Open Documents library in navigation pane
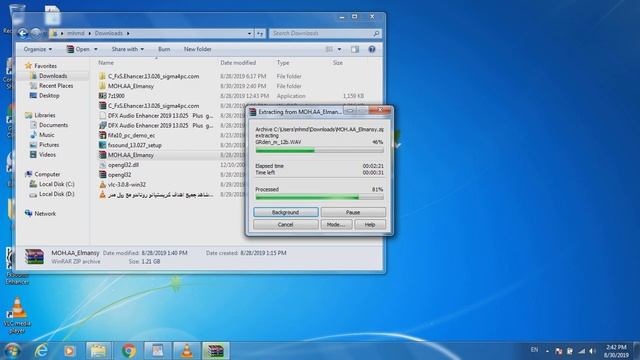Image resolution: width=640 pixels, height=360 pixels. click(x=53, y=125)
